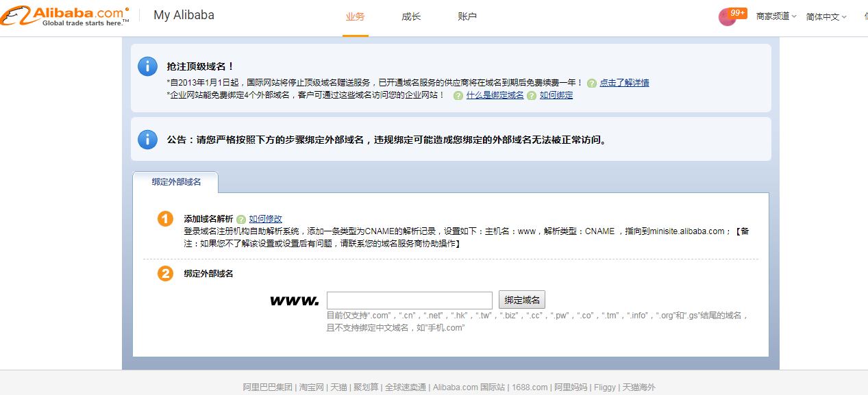Select the 绑定外部域名 tab
Screen dimensions: 868x395
pos(176,182)
